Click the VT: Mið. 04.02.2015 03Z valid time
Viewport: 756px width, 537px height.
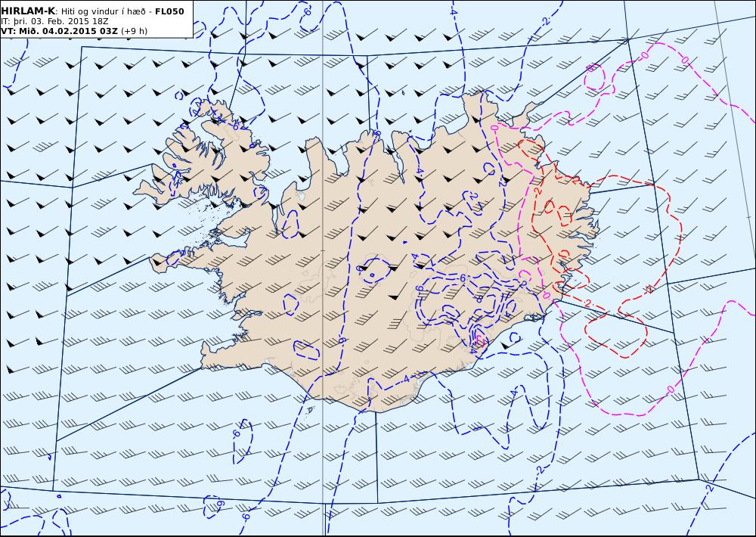click(x=59, y=31)
